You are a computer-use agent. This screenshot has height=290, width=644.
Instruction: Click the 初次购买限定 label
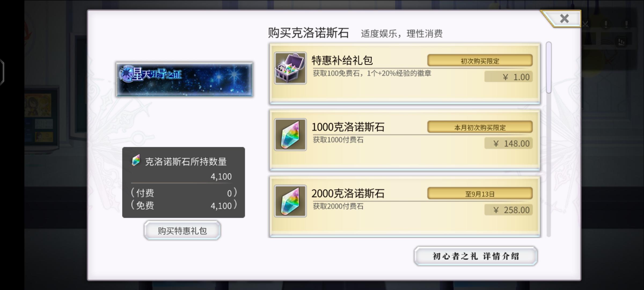(480, 61)
